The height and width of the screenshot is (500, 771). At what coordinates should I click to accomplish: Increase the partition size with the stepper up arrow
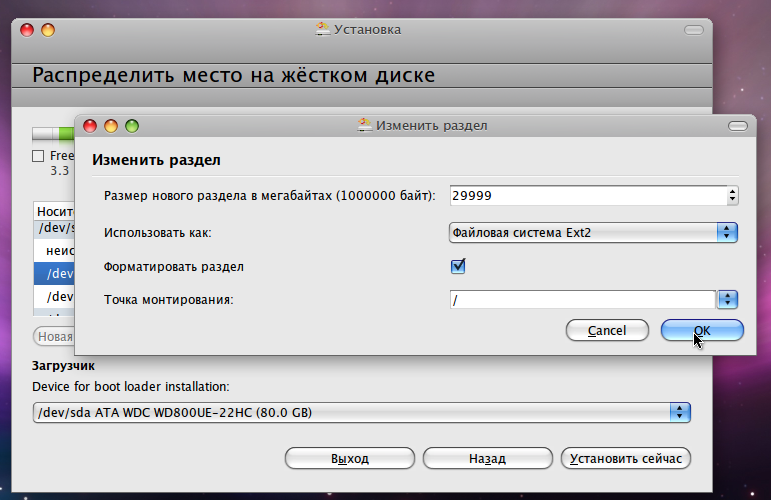[x=732, y=191]
